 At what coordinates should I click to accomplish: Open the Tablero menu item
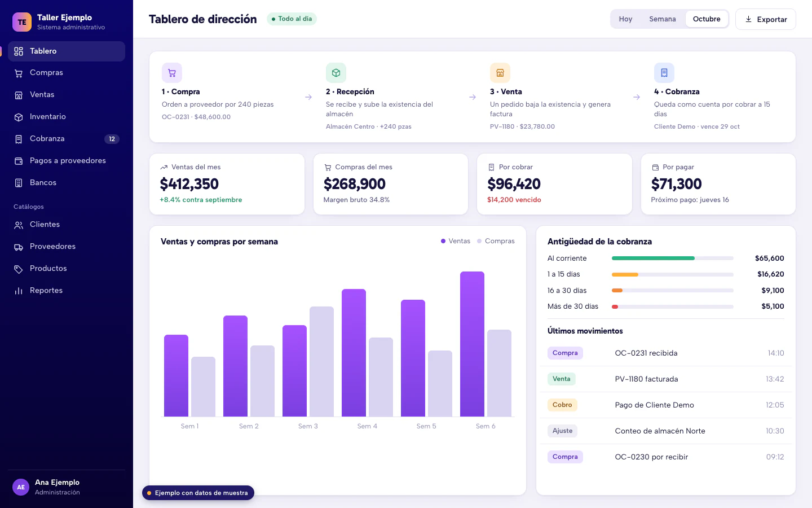tap(67, 51)
